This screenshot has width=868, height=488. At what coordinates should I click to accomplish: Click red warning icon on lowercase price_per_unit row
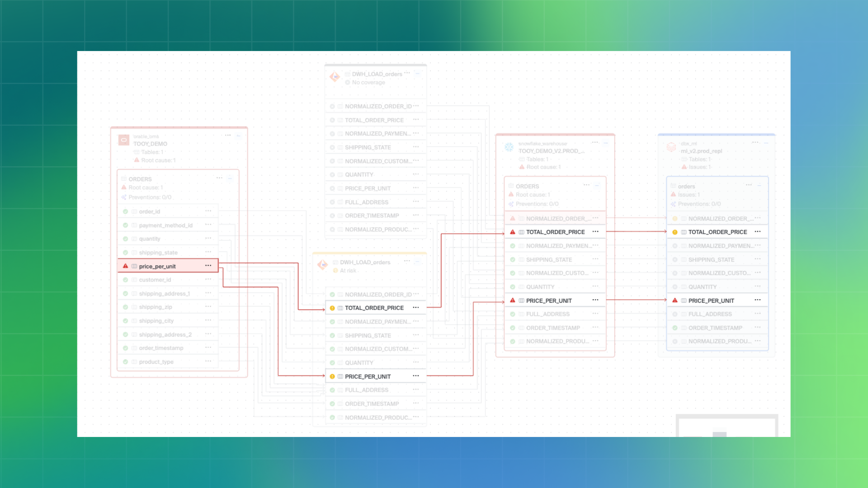pos(126,266)
